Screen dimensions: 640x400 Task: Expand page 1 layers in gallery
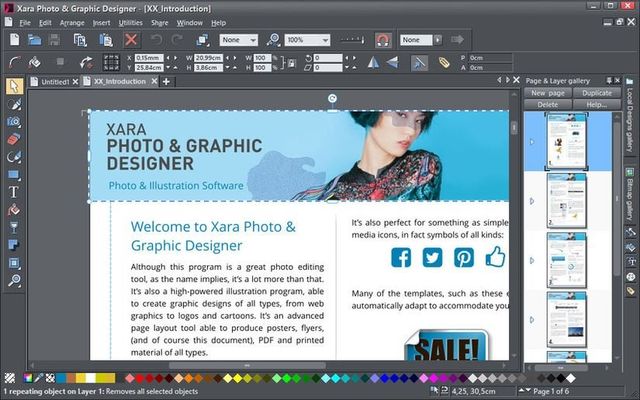click(533, 141)
